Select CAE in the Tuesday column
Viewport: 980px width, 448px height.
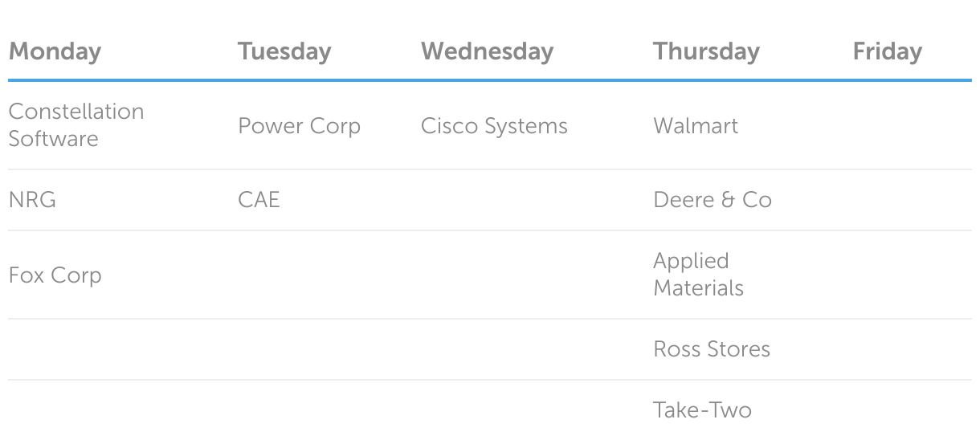pyautogui.click(x=259, y=200)
